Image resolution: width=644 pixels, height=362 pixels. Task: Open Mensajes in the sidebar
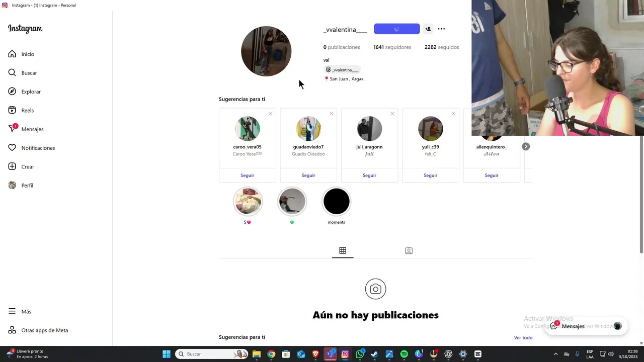26,129
